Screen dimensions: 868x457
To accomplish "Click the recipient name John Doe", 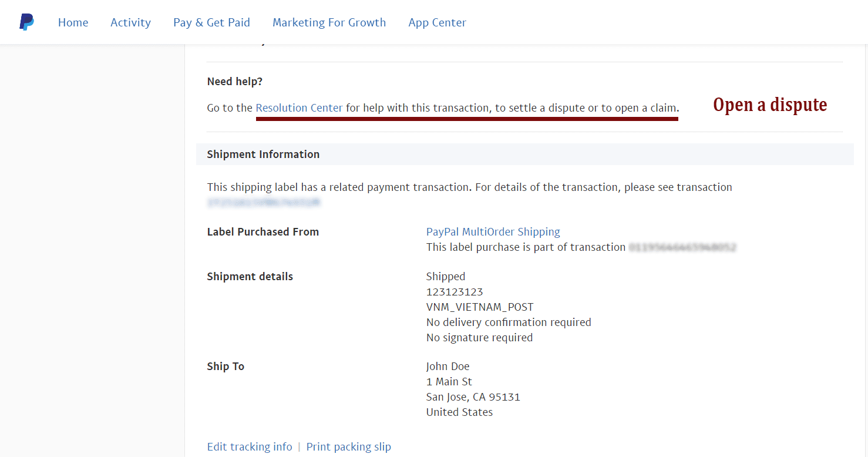I will click(x=448, y=367).
